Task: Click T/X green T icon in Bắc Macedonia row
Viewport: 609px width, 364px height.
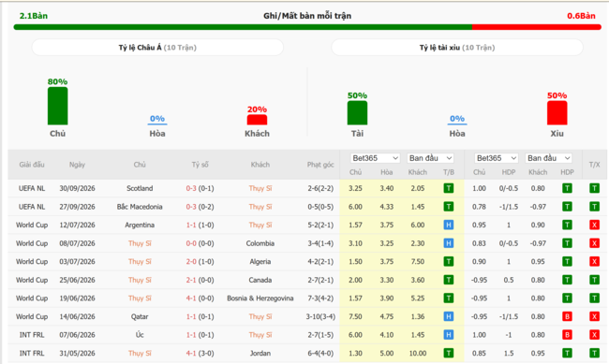Action: [x=594, y=207]
